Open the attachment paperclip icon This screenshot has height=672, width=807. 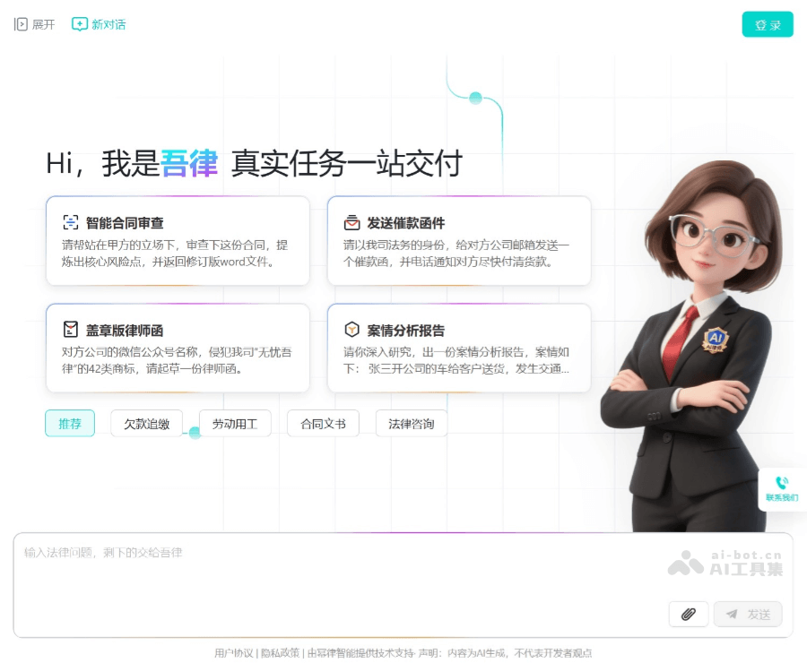coord(689,615)
